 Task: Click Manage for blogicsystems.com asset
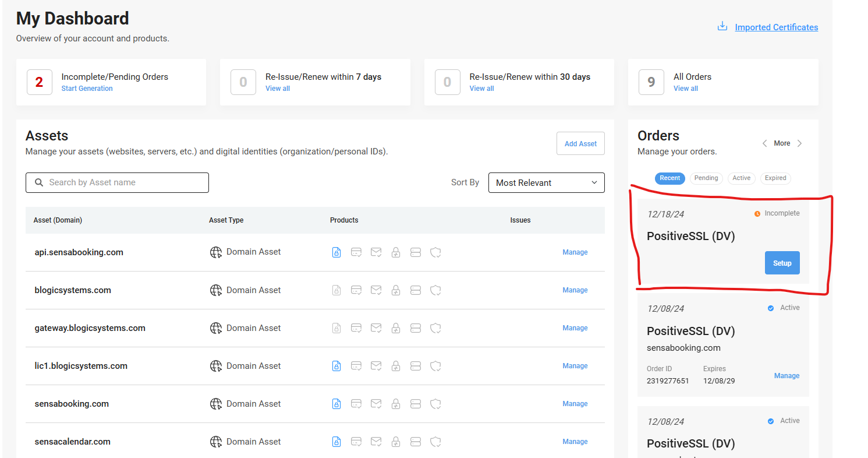pyautogui.click(x=575, y=290)
